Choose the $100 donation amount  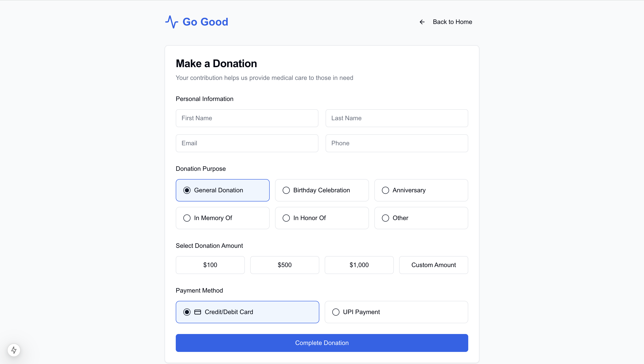pyautogui.click(x=210, y=265)
